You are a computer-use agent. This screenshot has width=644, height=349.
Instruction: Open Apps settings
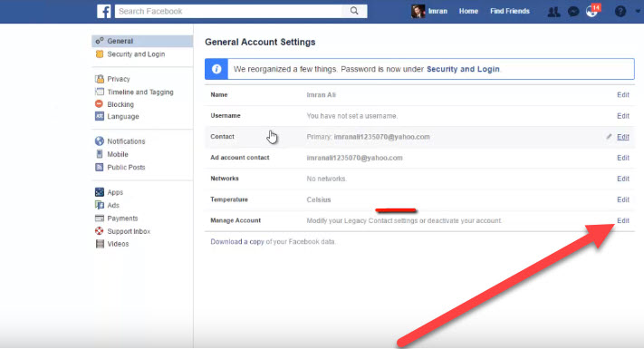point(115,192)
